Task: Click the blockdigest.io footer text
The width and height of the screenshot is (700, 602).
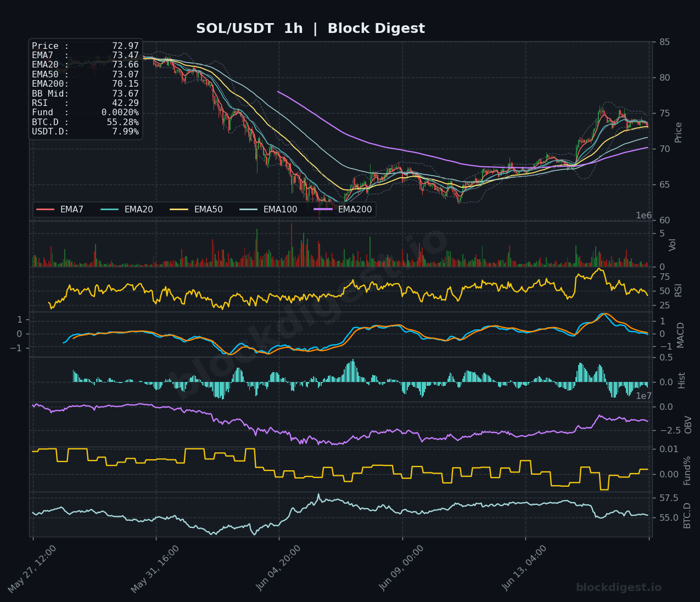Action: click(x=619, y=588)
